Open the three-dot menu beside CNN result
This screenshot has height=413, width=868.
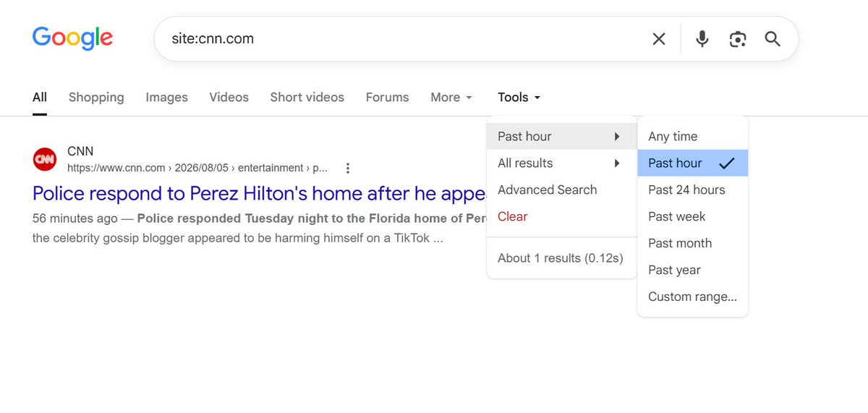pos(348,169)
